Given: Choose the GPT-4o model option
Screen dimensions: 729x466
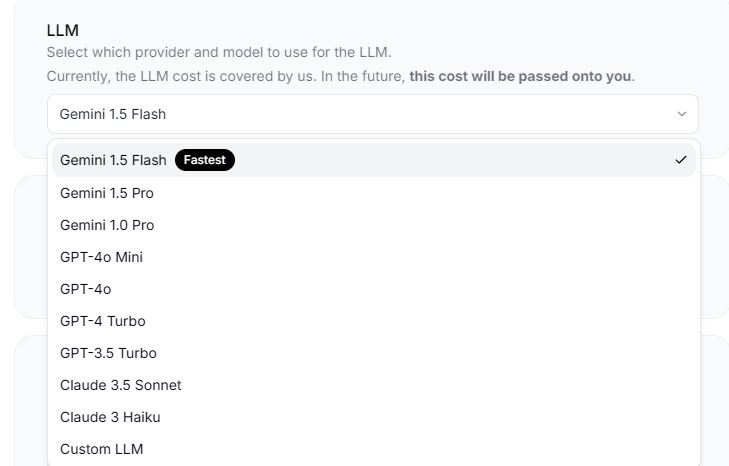Looking at the screenshot, I should [x=85, y=289].
